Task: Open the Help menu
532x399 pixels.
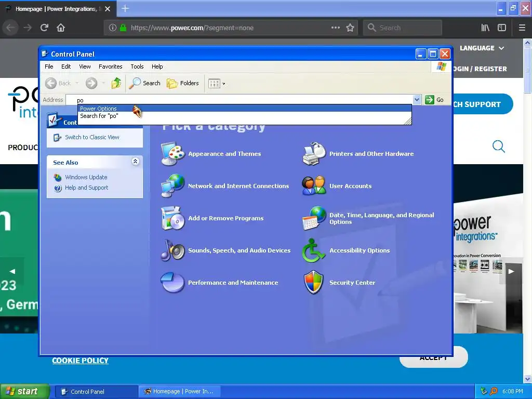Action: click(157, 66)
